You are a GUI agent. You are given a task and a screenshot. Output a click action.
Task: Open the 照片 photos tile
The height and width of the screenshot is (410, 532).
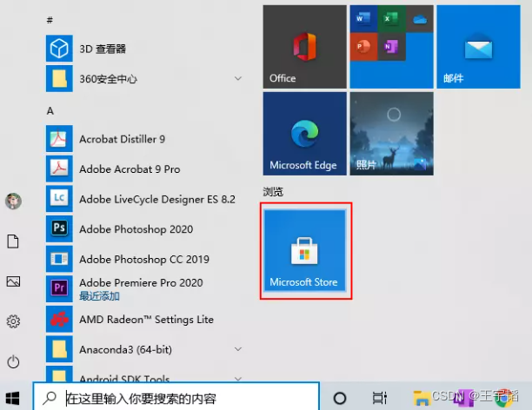[391, 134]
